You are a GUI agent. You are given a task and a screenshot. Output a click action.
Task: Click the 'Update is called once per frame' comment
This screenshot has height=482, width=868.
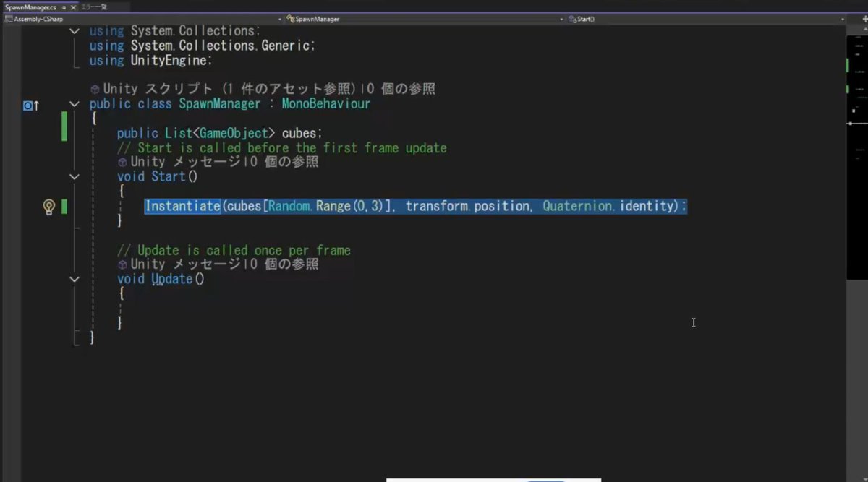coord(234,250)
